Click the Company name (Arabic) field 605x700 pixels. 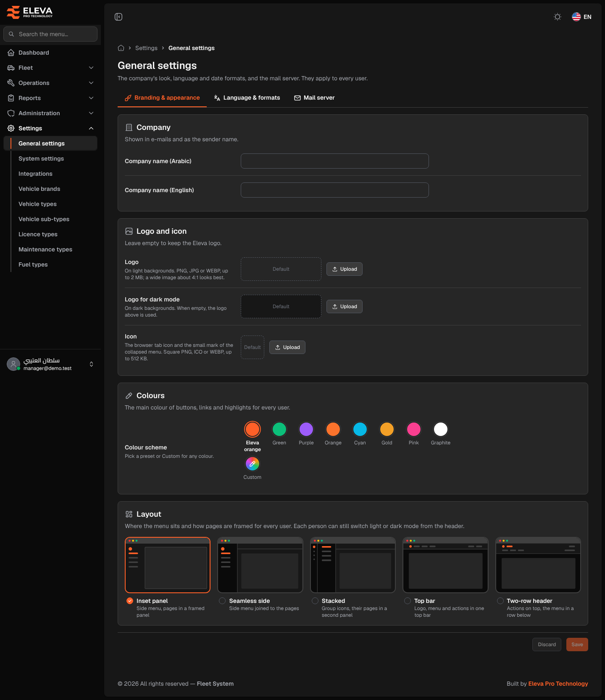[x=335, y=161]
